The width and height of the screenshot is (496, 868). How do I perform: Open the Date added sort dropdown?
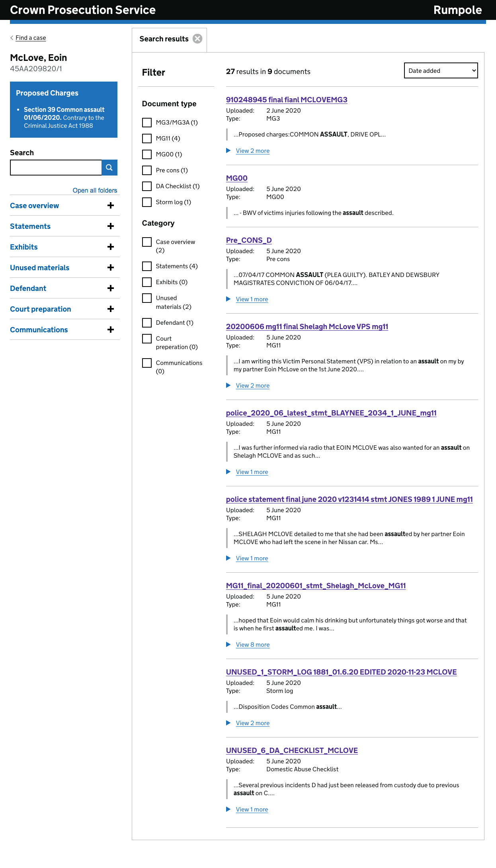pos(441,71)
